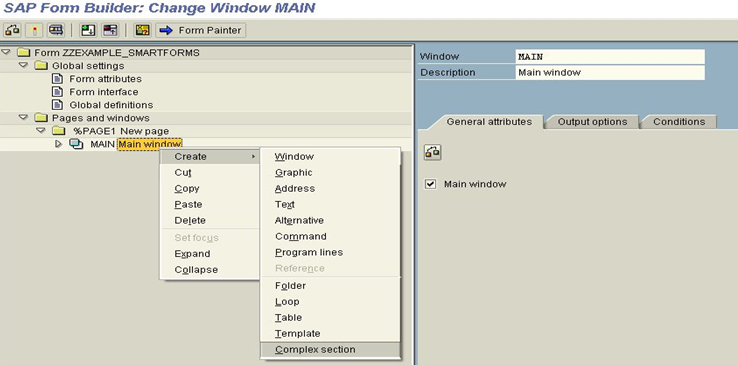This screenshot has height=365, width=738.
Task: Click the check icon under General attributes
Action: point(433,152)
